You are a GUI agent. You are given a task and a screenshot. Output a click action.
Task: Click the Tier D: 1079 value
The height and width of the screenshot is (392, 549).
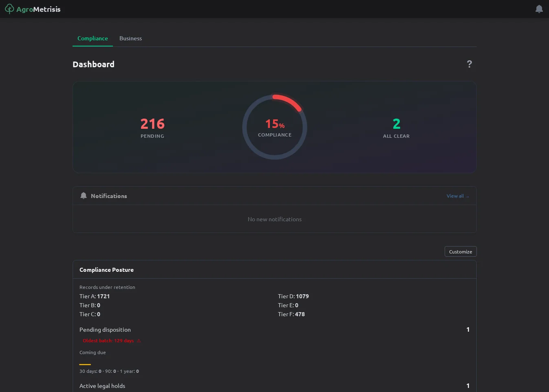pos(293,296)
